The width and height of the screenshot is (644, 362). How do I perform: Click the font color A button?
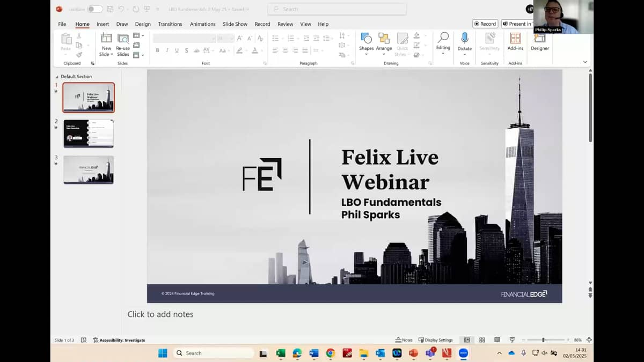255,50
